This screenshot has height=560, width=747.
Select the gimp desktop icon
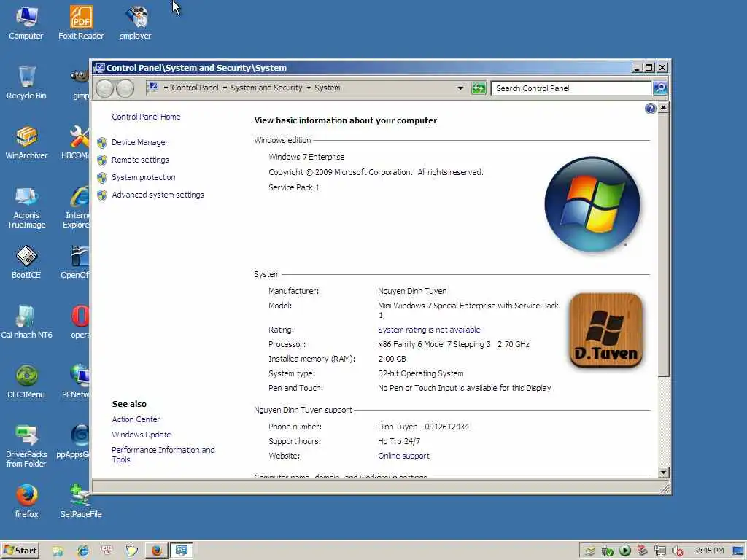pos(80,86)
